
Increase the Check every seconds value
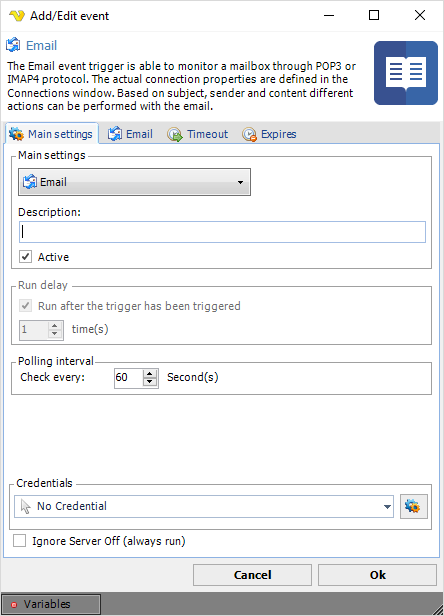point(150,374)
